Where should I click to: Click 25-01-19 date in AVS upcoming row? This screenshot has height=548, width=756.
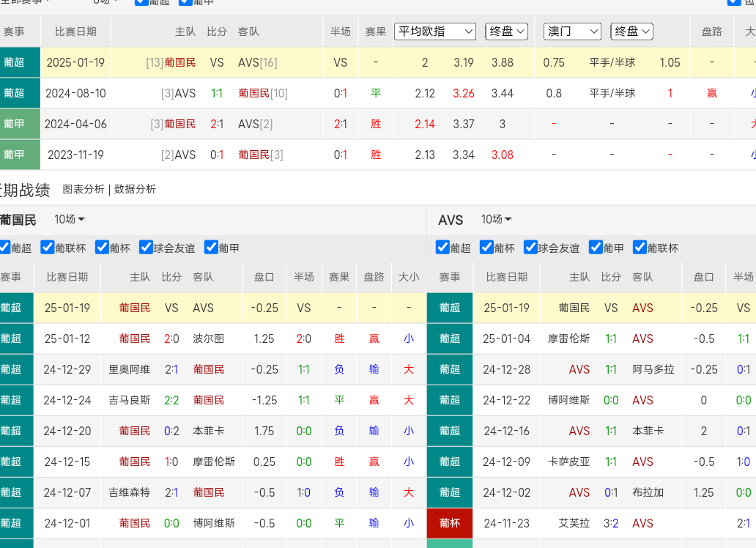pos(506,308)
